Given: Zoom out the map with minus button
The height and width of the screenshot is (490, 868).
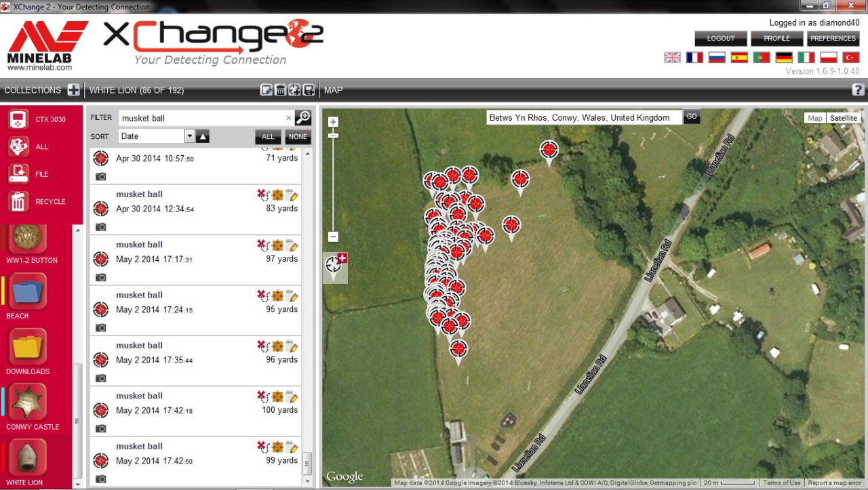Looking at the screenshot, I should coord(333,237).
